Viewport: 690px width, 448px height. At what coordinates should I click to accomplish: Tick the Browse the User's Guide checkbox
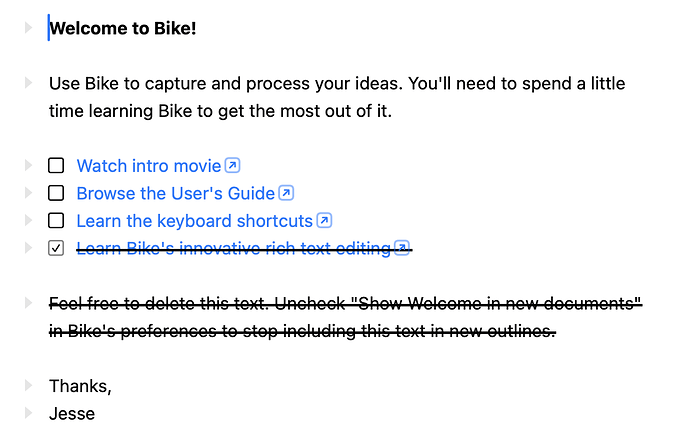tap(56, 193)
